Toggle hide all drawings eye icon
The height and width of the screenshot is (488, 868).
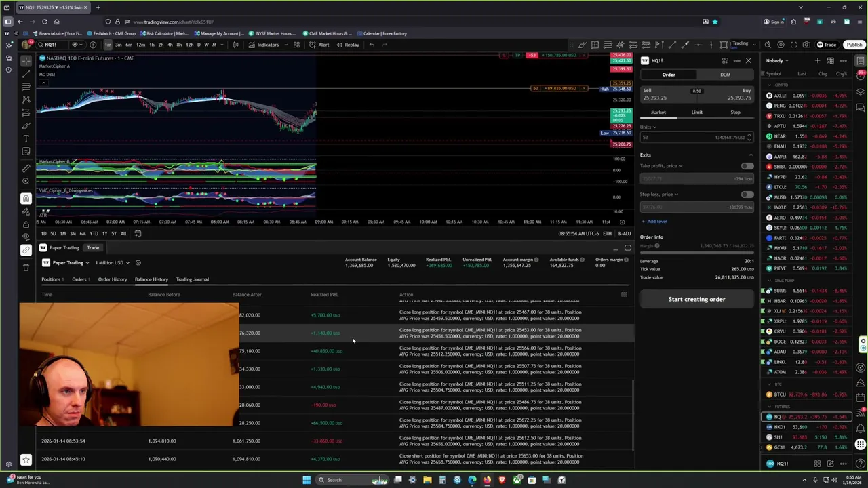point(26,236)
